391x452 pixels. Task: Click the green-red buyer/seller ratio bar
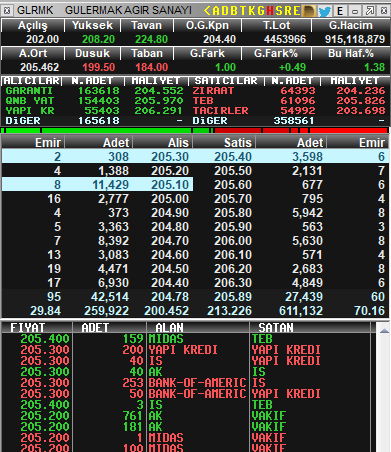coord(195,130)
